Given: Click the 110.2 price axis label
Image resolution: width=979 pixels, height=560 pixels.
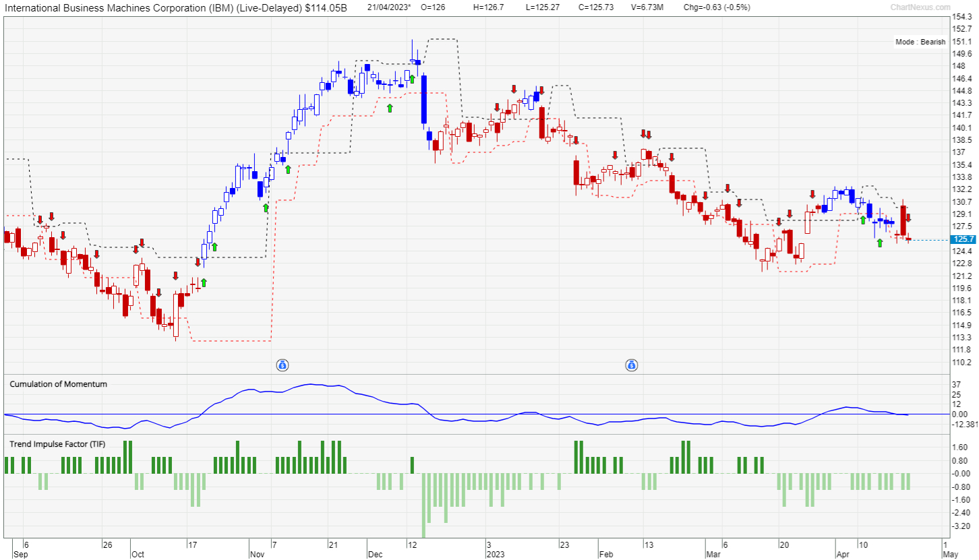Looking at the screenshot, I should (x=961, y=363).
